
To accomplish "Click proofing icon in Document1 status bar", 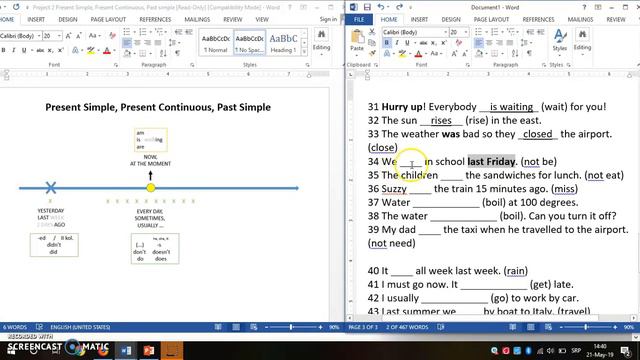I will pos(440,327).
